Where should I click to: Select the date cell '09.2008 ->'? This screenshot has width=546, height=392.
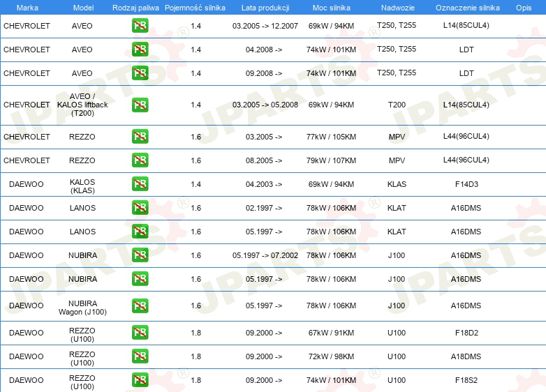pyautogui.click(x=264, y=73)
